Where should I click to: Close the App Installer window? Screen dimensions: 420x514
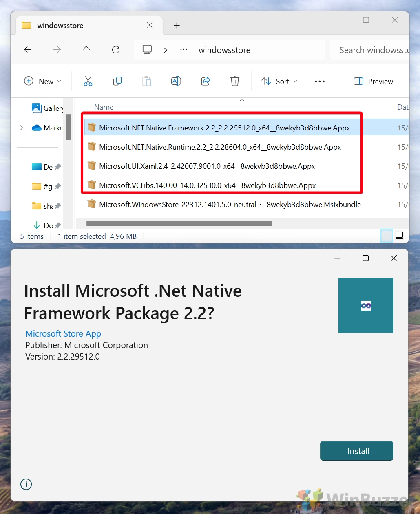(x=393, y=258)
